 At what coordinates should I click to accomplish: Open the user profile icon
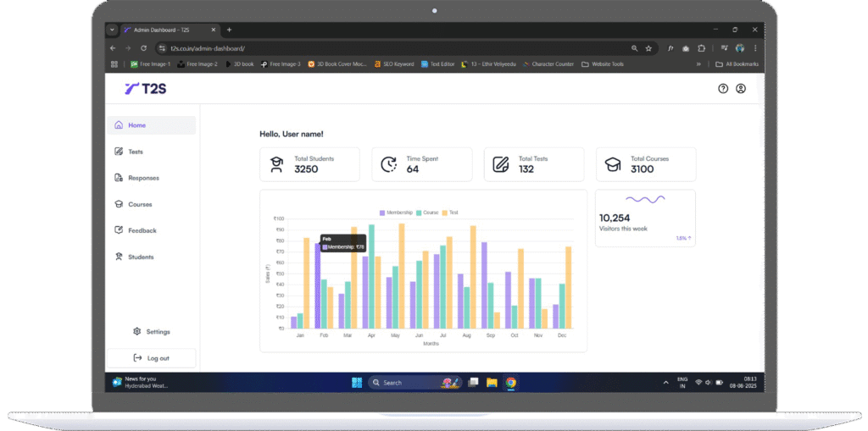(741, 88)
